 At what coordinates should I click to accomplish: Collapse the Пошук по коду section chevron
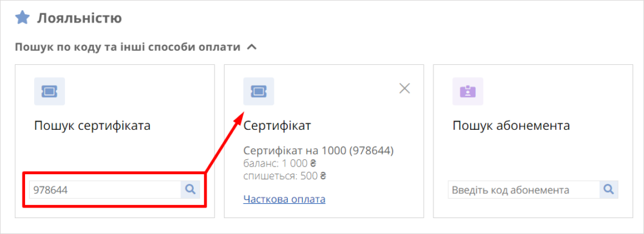(252, 47)
